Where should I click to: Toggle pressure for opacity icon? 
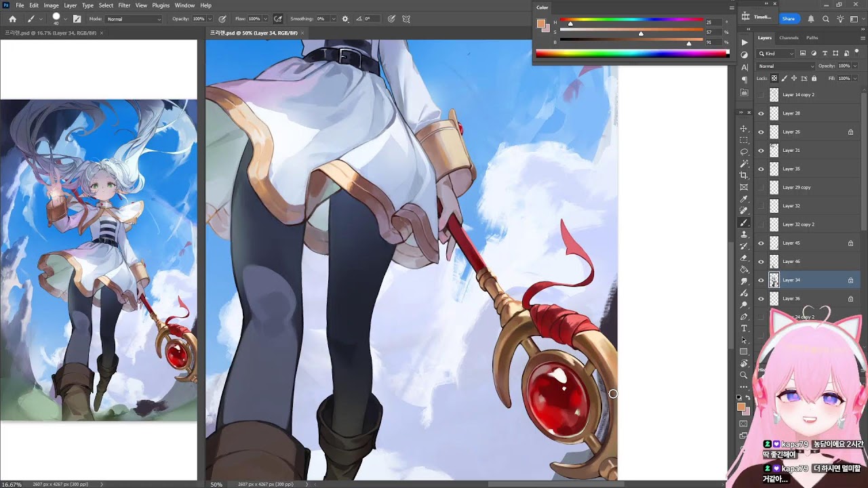222,19
